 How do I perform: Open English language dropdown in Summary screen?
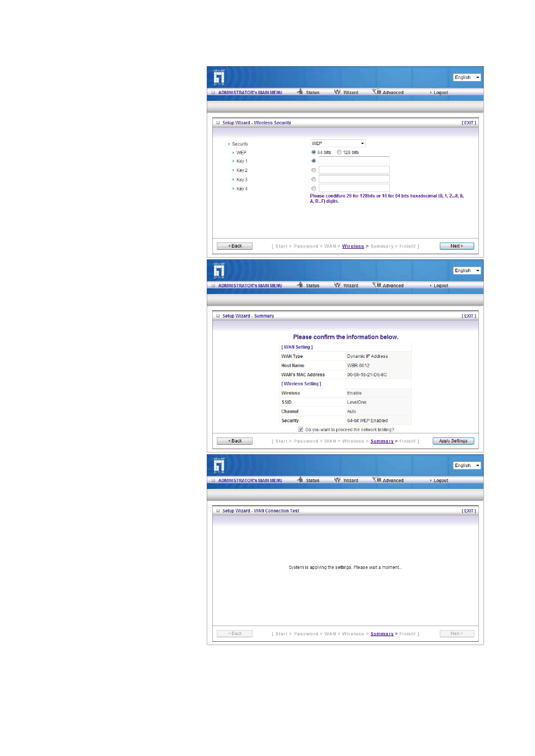tap(467, 270)
